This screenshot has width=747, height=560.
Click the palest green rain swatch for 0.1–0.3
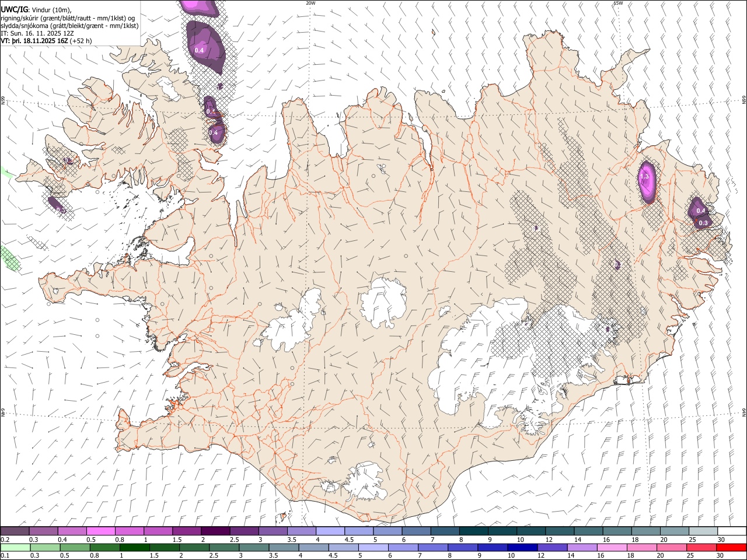[x=15, y=548]
